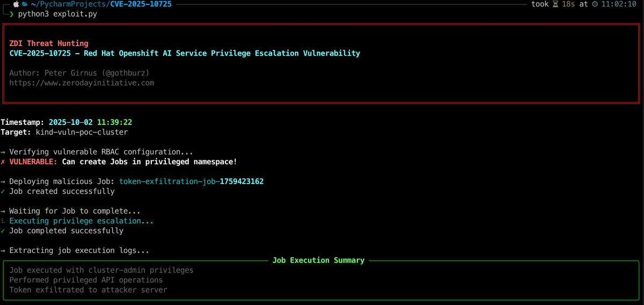
Task: Click the CVE-2025-10725 directory name in the prompt
Action: (x=141, y=4)
